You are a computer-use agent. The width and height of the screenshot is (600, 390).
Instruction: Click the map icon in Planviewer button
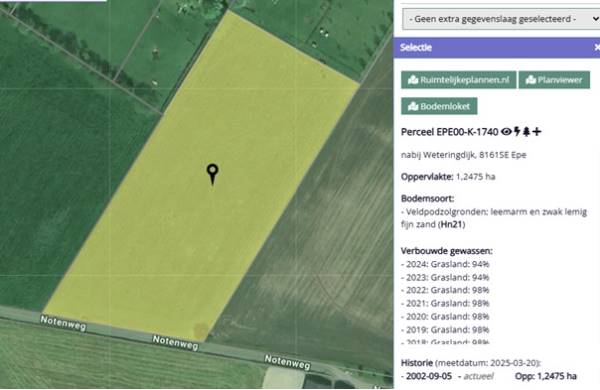530,80
